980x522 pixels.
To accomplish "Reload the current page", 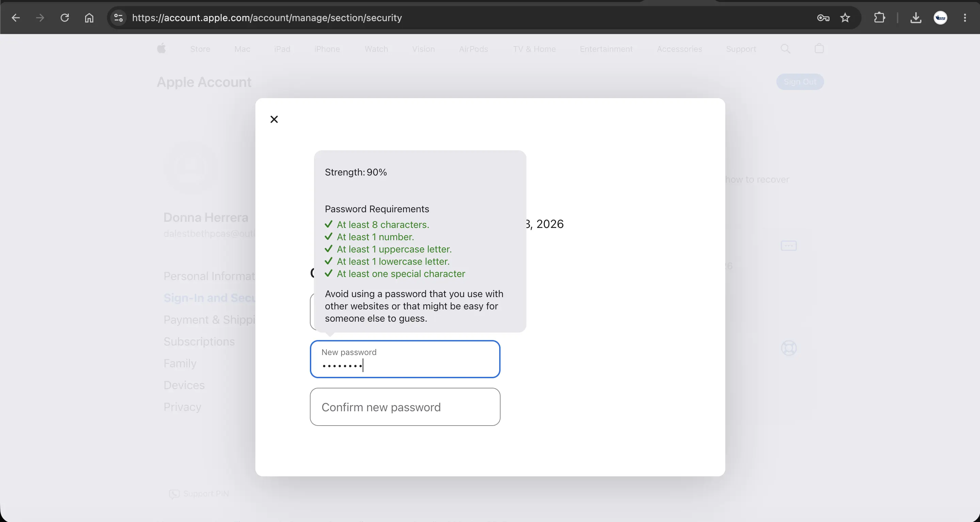I will click(x=65, y=17).
